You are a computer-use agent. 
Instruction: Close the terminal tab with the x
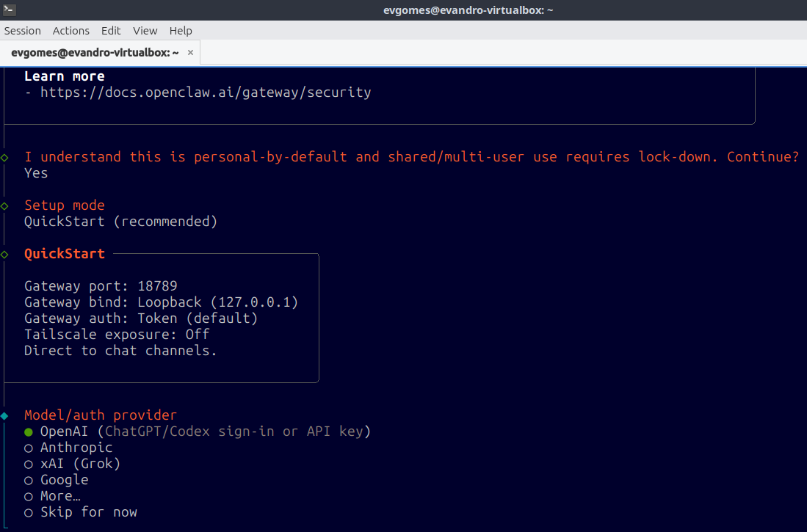(190, 53)
